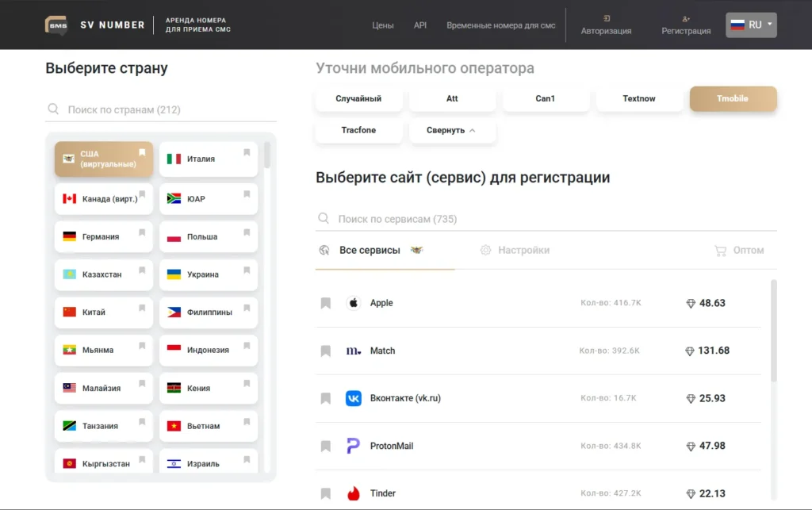Focus the Поиск по странам field
The width and height of the screenshot is (812, 510).
pos(160,109)
